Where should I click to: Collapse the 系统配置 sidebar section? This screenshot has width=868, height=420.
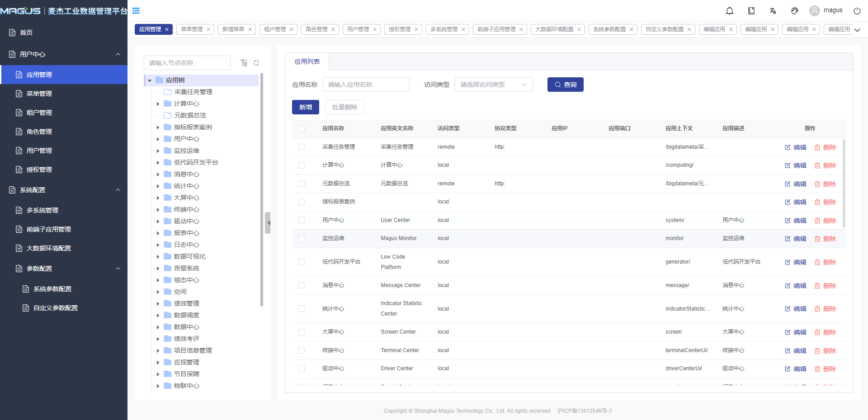[118, 190]
